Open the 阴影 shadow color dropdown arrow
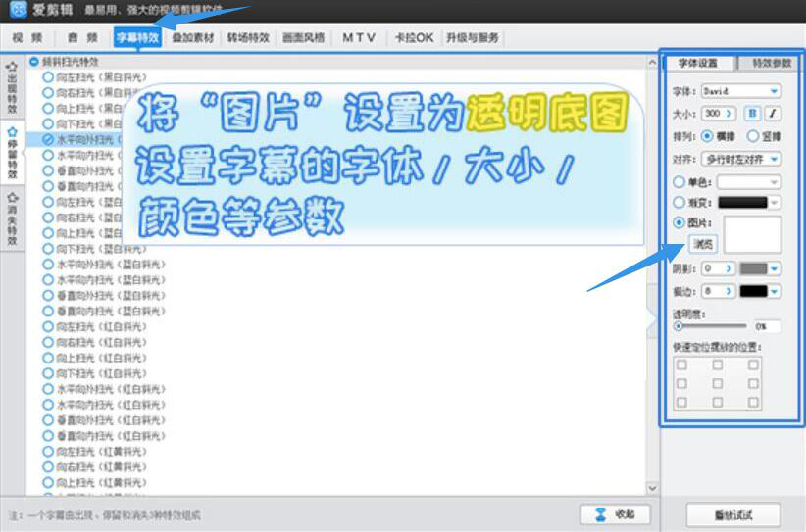The width and height of the screenshot is (806, 532). click(774, 268)
